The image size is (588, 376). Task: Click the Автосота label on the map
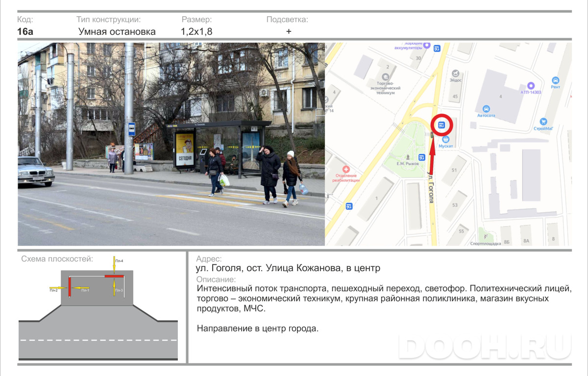coord(486,116)
